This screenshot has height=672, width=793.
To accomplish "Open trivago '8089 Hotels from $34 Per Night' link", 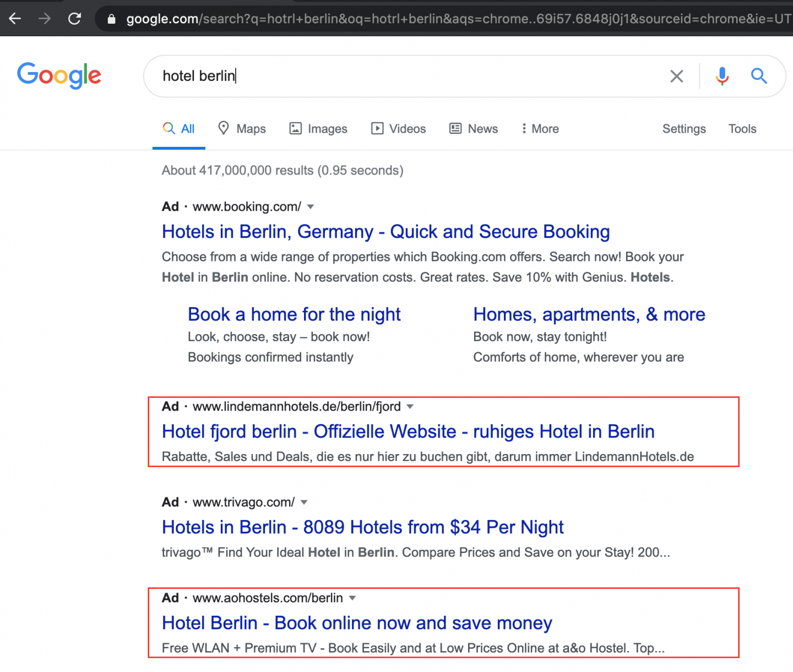I will tap(362, 527).
